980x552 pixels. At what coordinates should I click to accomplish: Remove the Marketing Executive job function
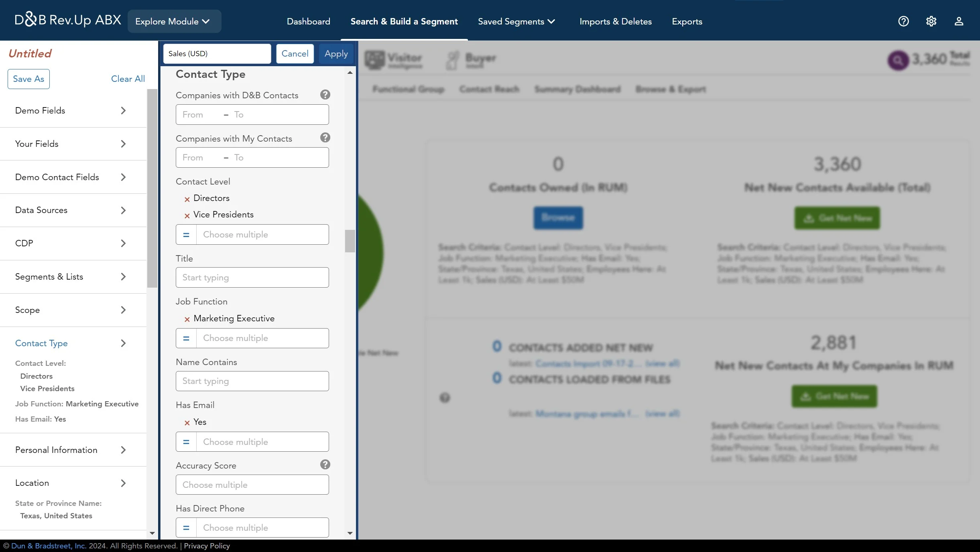point(187,320)
